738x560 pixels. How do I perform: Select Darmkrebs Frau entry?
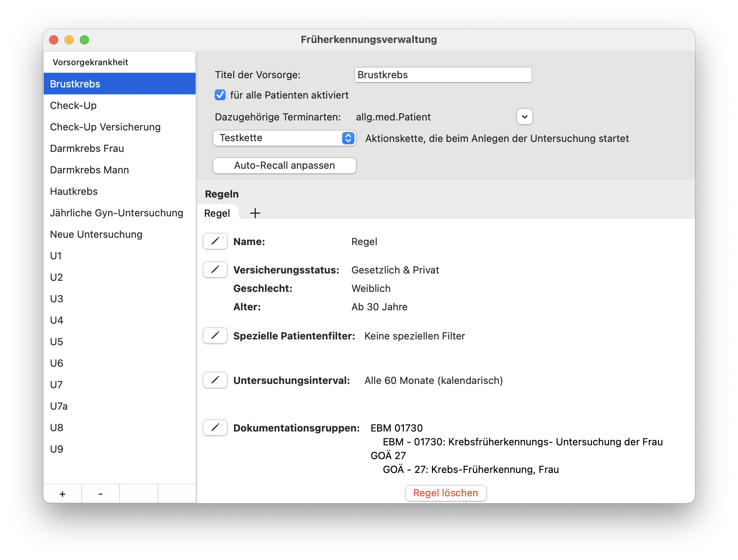coord(87,148)
